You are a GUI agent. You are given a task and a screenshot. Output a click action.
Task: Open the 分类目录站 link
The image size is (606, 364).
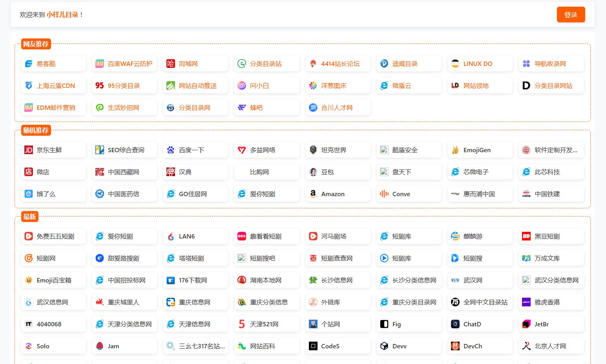(266, 64)
